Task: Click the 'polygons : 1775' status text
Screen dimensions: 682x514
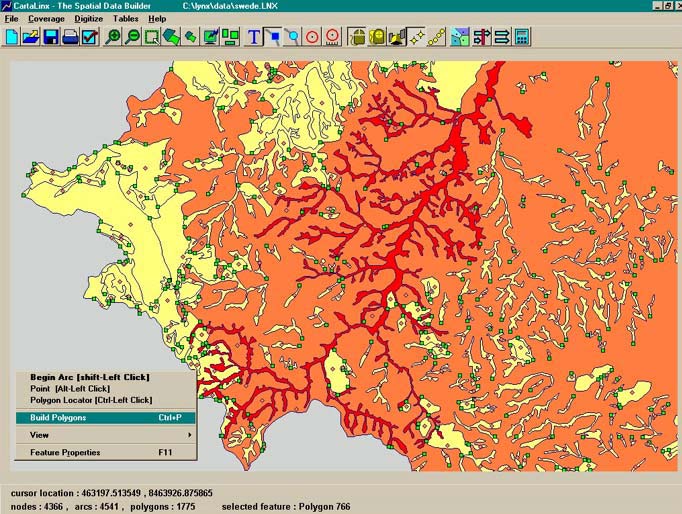Action: coord(163,507)
